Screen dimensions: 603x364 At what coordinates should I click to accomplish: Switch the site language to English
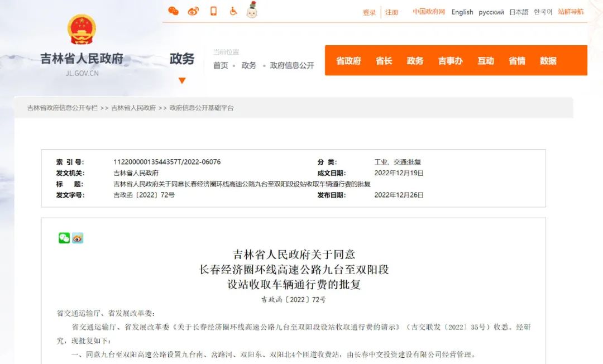coord(462,12)
